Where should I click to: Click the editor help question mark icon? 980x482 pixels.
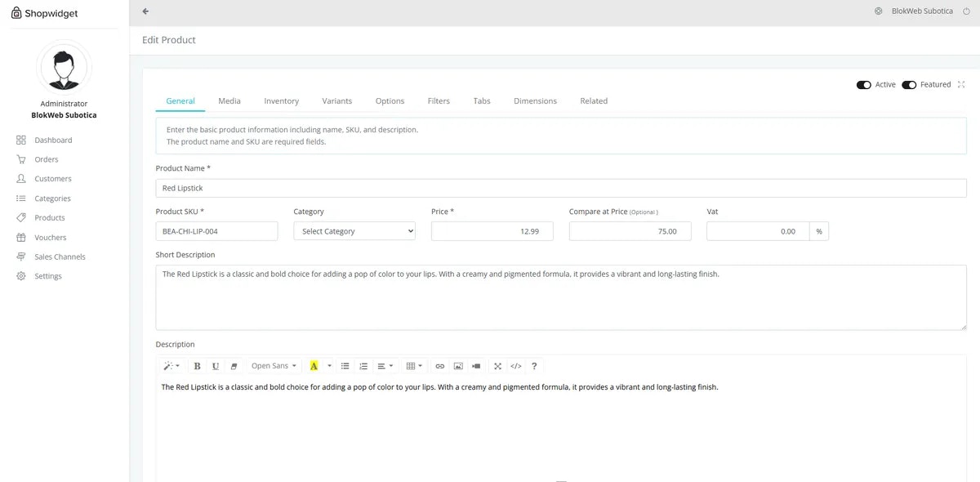[x=533, y=365]
